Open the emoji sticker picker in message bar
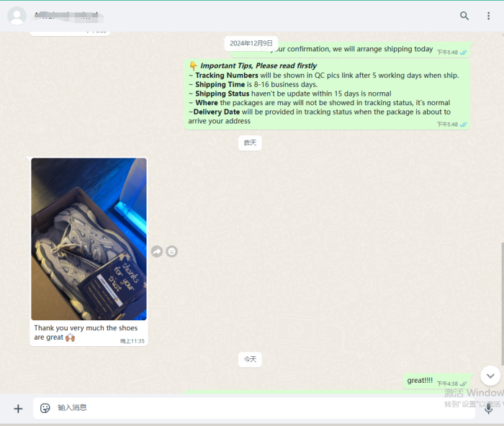Viewport: 504px width, 426px height. 45,408
